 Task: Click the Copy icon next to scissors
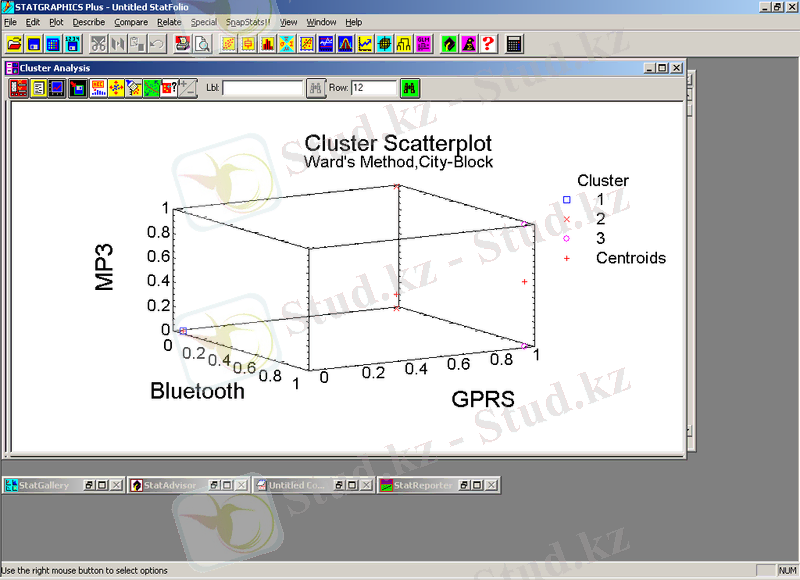(117, 44)
